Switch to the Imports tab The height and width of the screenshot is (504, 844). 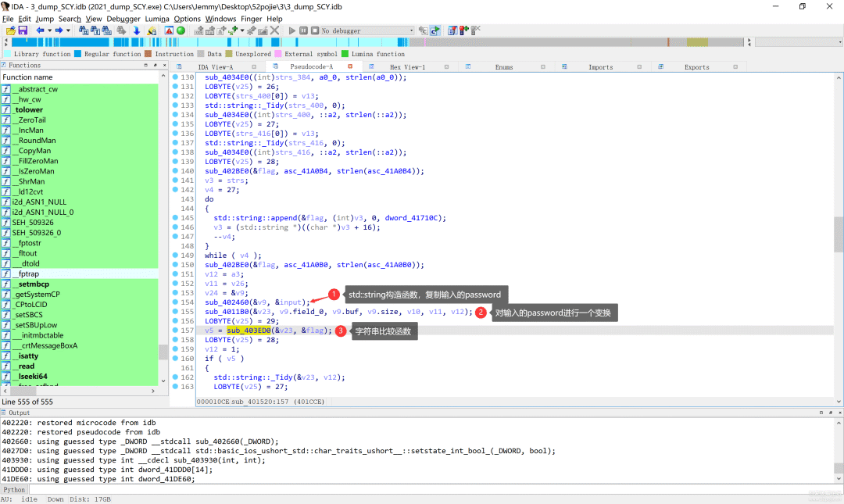600,67
